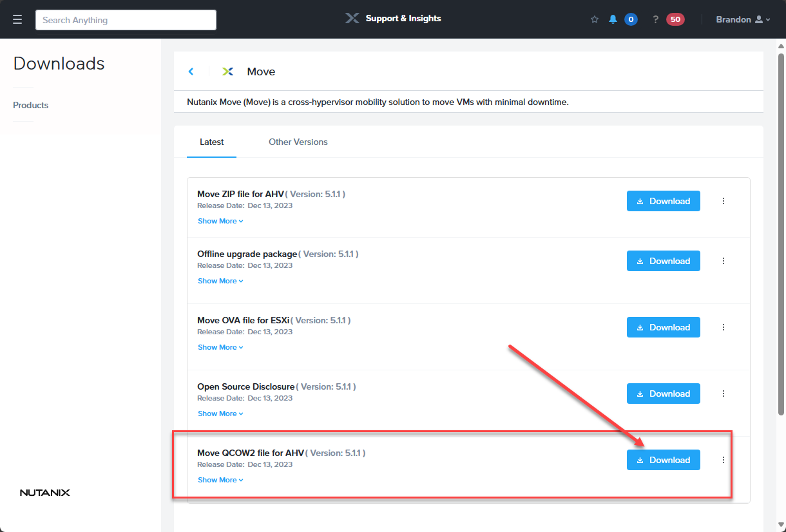The width and height of the screenshot is (786, 532).
Task: Open the notifications bell
Action: pos(613,19)
